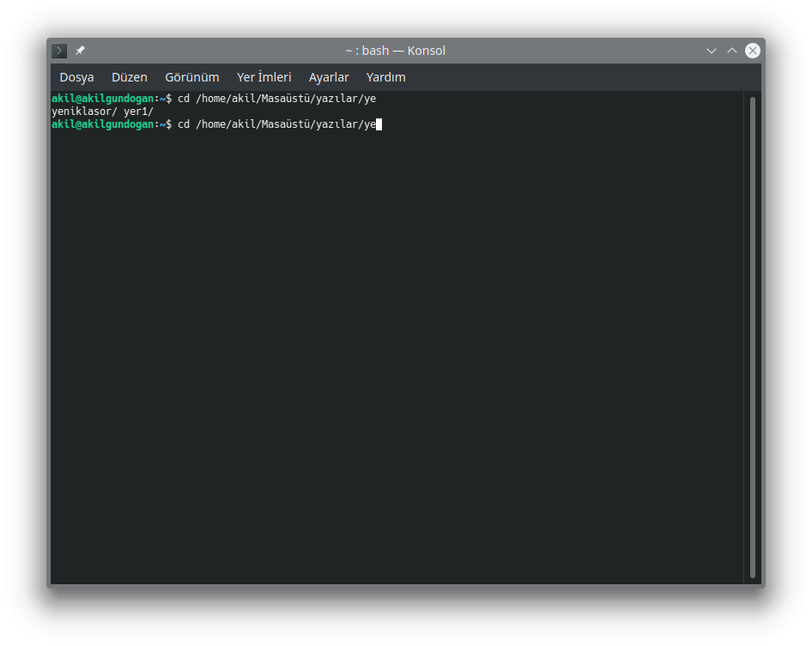Click the "yer1/" completion suggestion text

tap(138, 112)
